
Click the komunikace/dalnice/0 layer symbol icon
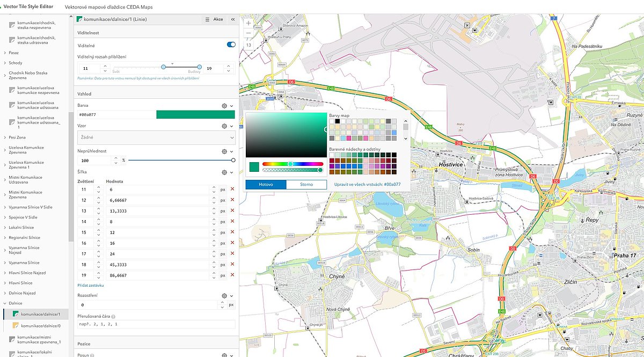click(x=16, y=326)
